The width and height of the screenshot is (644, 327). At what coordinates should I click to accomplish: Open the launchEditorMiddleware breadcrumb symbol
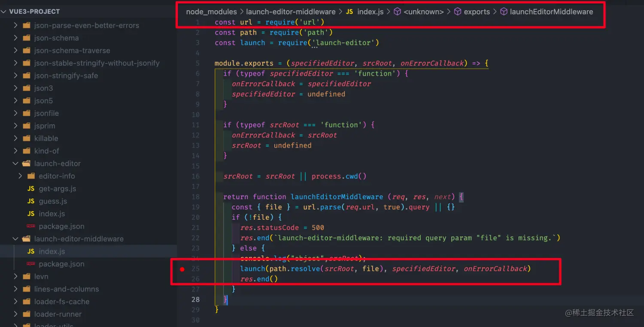pos(551,12)
